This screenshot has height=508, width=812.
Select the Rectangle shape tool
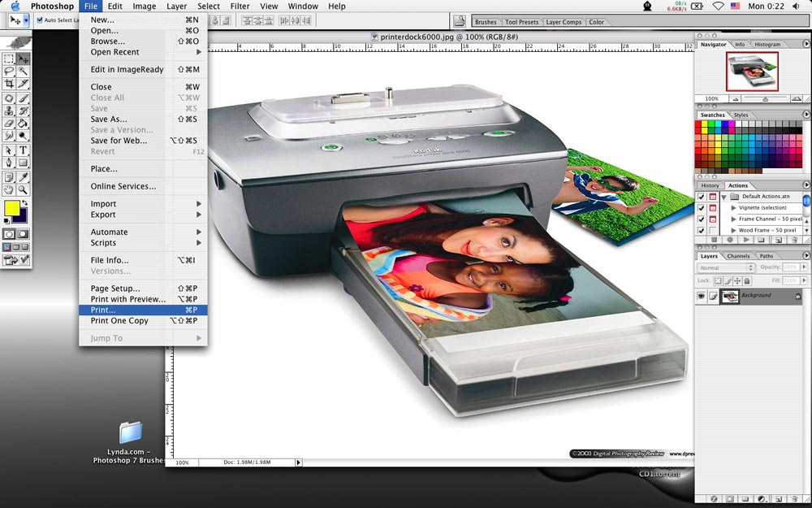tap(23, 163)
